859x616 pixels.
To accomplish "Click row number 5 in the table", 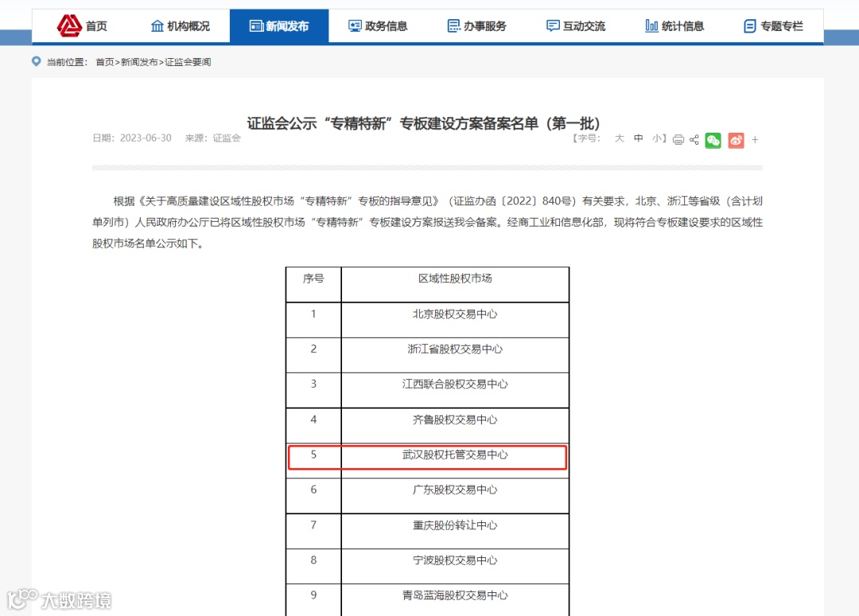I will 313,455.
